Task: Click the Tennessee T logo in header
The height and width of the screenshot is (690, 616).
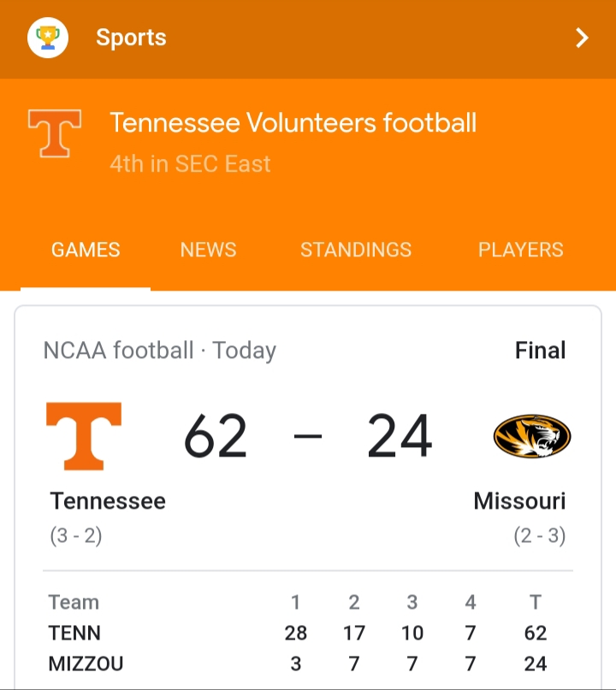Action: (x=55, y=133)
